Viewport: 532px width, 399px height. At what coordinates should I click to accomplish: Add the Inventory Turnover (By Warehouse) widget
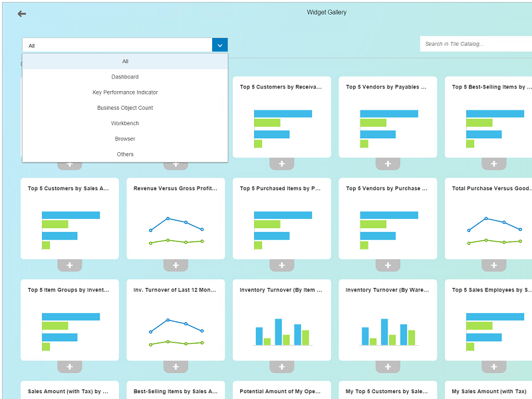388,367
